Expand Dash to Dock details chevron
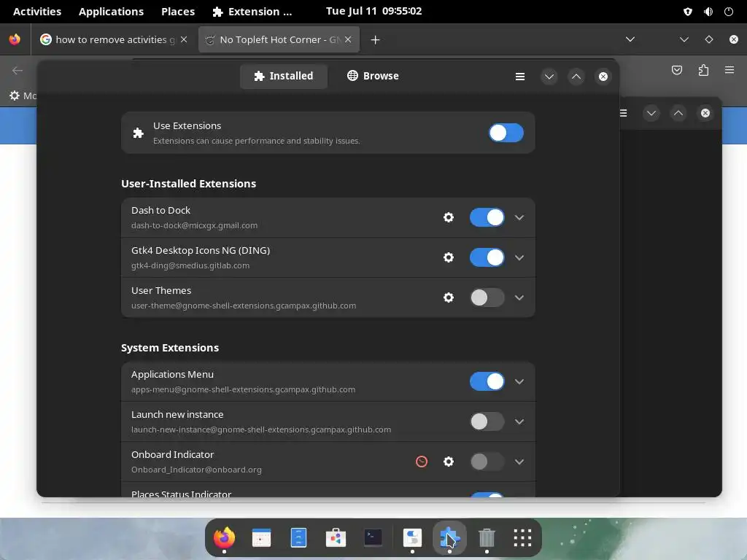The width and height of the screenshot is (747, 560). click(x=519, y=217)
